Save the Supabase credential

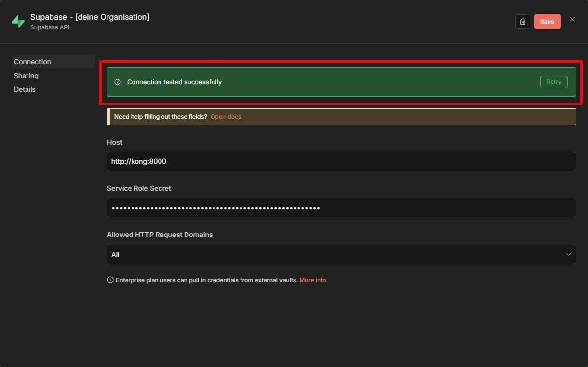pyautogui.click(x=547, y=22)
